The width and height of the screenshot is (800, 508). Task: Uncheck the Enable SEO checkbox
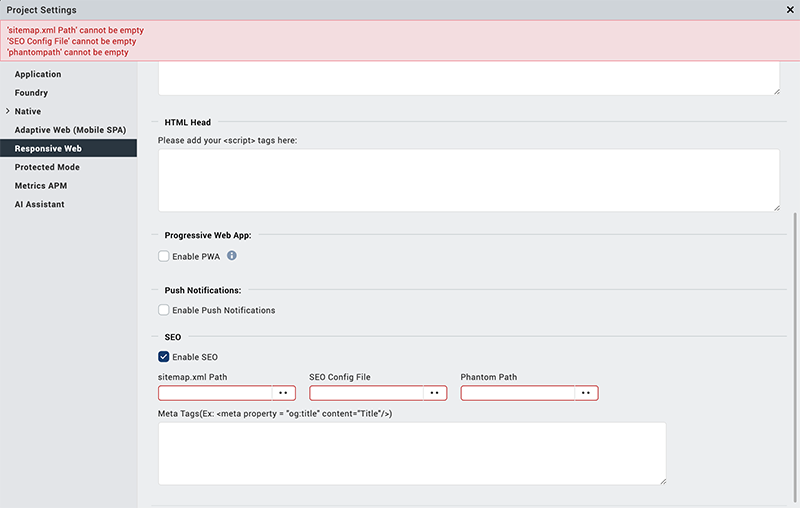(x=164, y=357)
